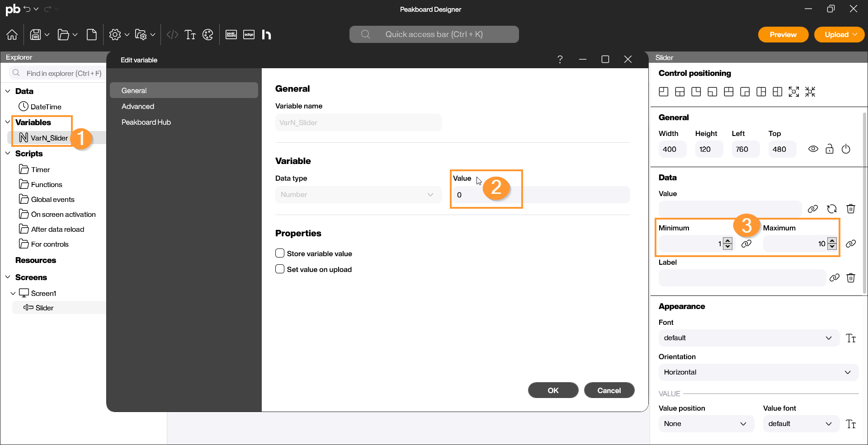The width and height of the screenshot is (868, 445).
Task: Click the trash icon next to Label field
Action: coord(850,278)
